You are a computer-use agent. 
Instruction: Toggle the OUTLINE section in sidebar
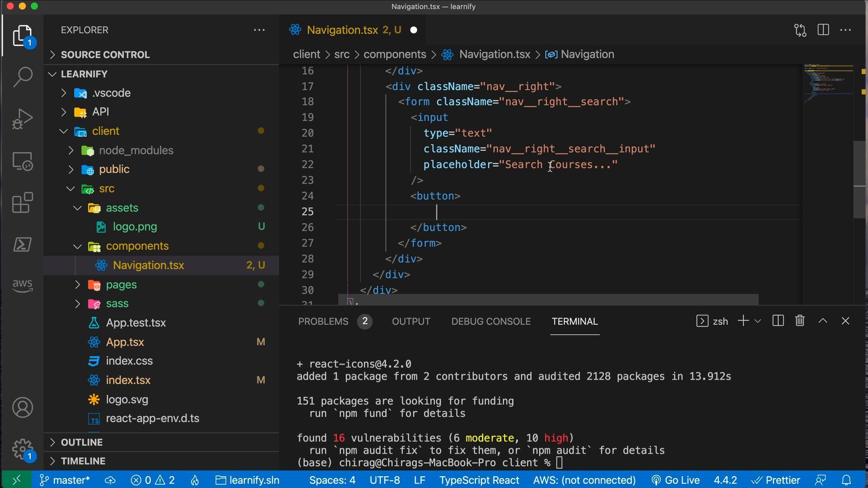click(x=82, y=441)
